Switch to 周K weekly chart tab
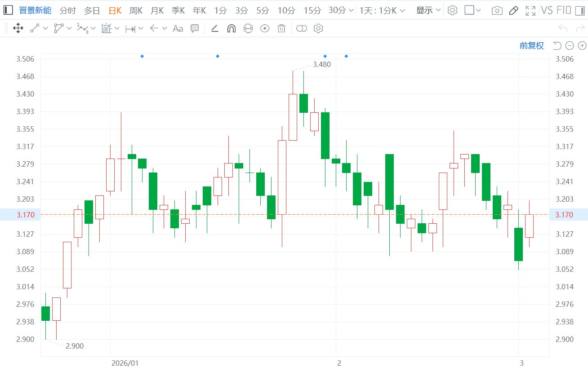This screenshot has width=588, height=372. point(136,10)
